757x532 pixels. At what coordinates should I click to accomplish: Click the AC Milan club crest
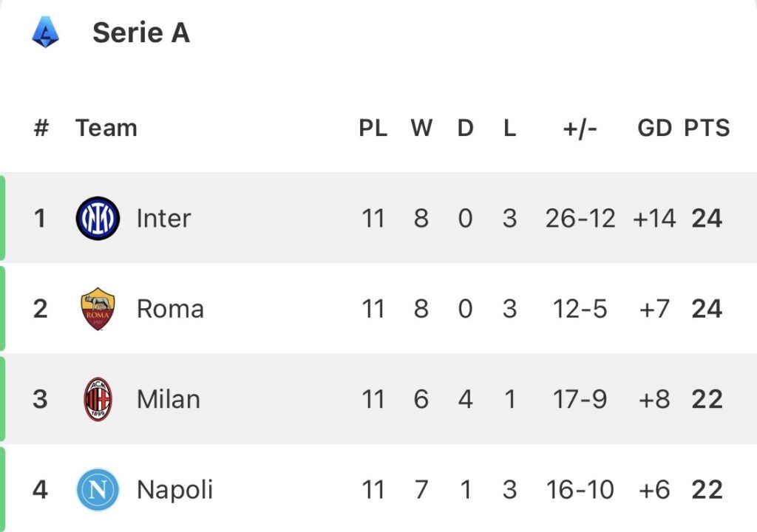pyautogui.click(x=98, y=399)
